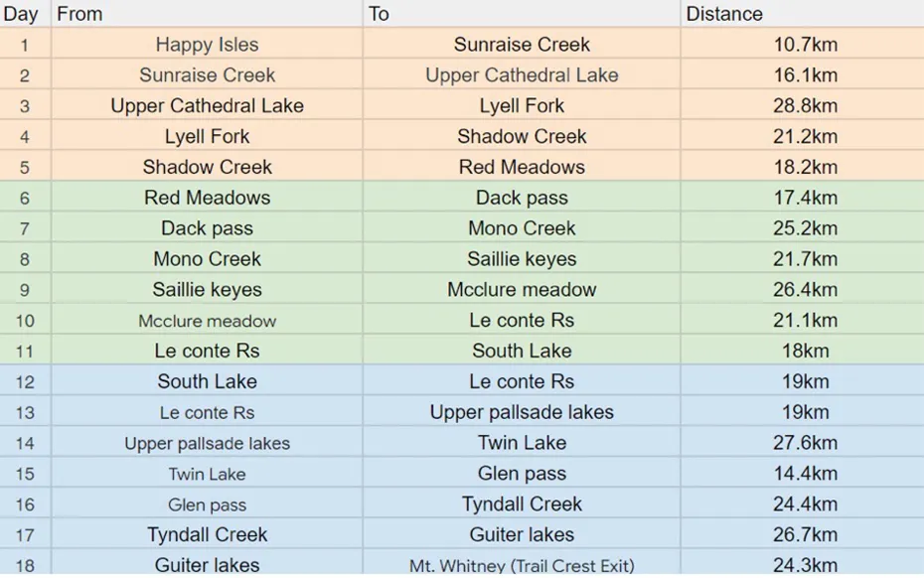Click Dack pass in the To column

pos(522,198)
